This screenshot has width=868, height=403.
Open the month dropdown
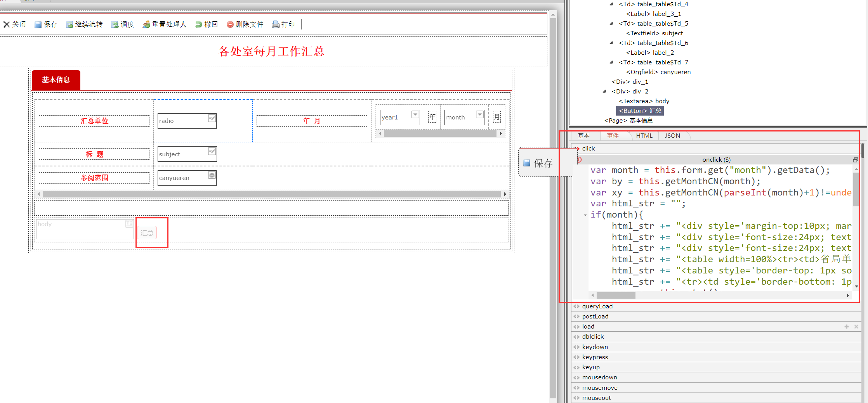coord(479,115)
